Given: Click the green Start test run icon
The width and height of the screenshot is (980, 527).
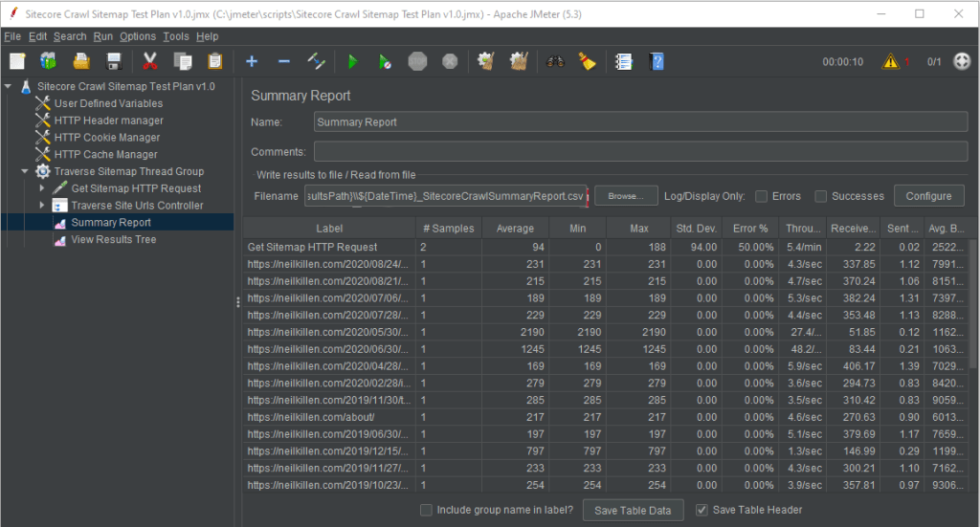Looking at the screenshot, I should pos(353,62).
